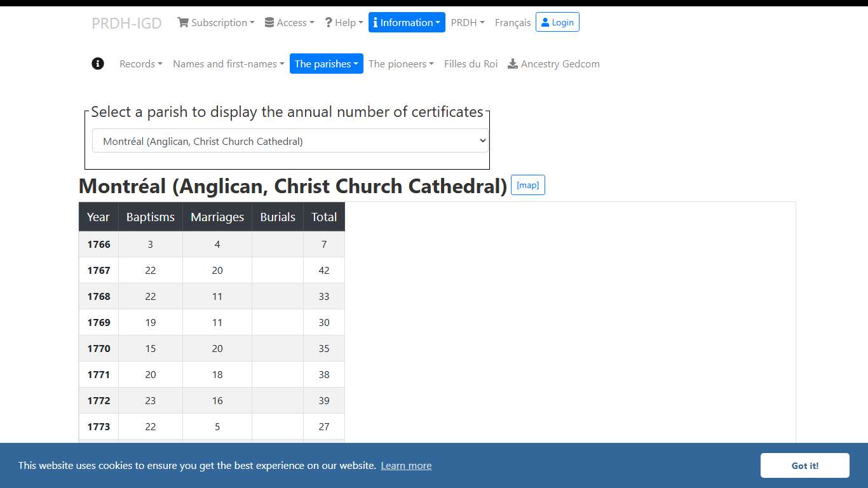This screenshot has height=488, width=868.
Task: Click the Got it! cookie button
Action: 804,465
